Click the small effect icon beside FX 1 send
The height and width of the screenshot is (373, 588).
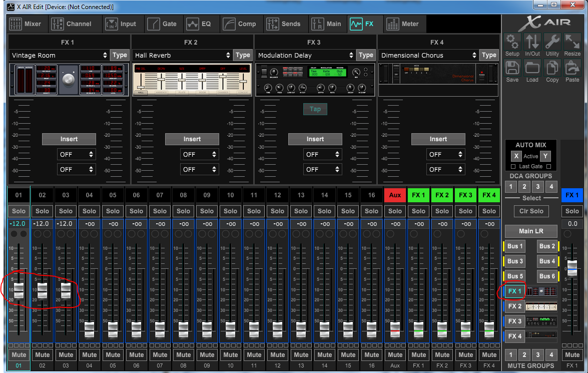pyautogui.click(x=542, y=291)
